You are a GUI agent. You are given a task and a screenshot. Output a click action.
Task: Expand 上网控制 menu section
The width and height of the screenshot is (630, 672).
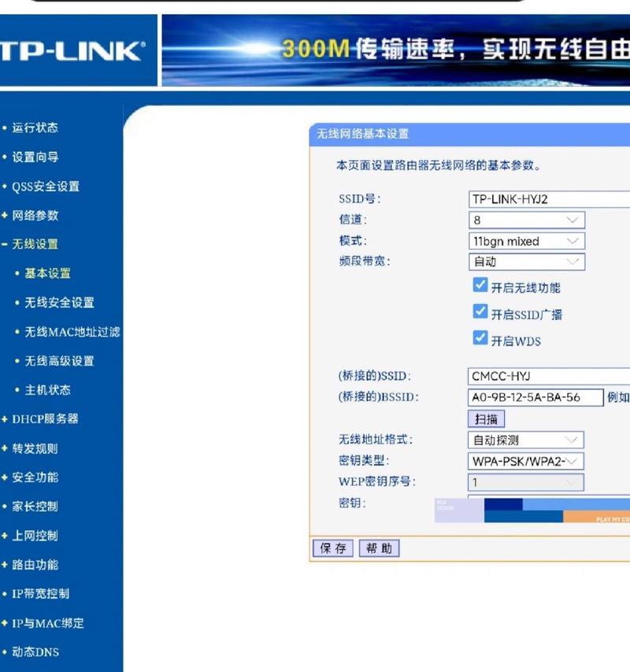tap(35, 536)
